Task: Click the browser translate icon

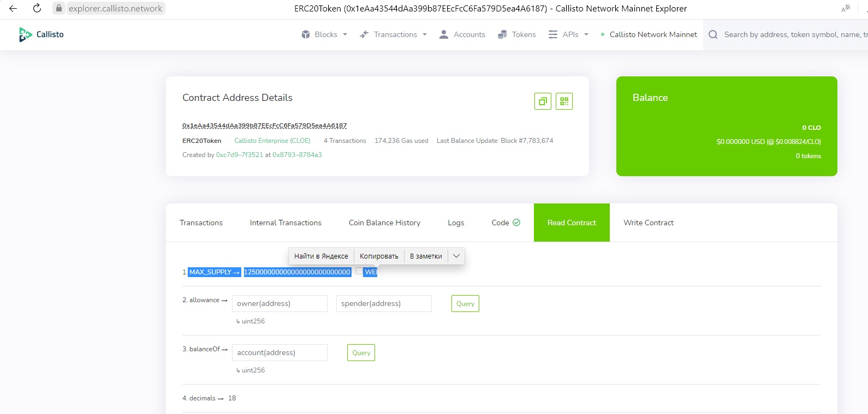Action: pyautogui.click(x=846, y=8)
